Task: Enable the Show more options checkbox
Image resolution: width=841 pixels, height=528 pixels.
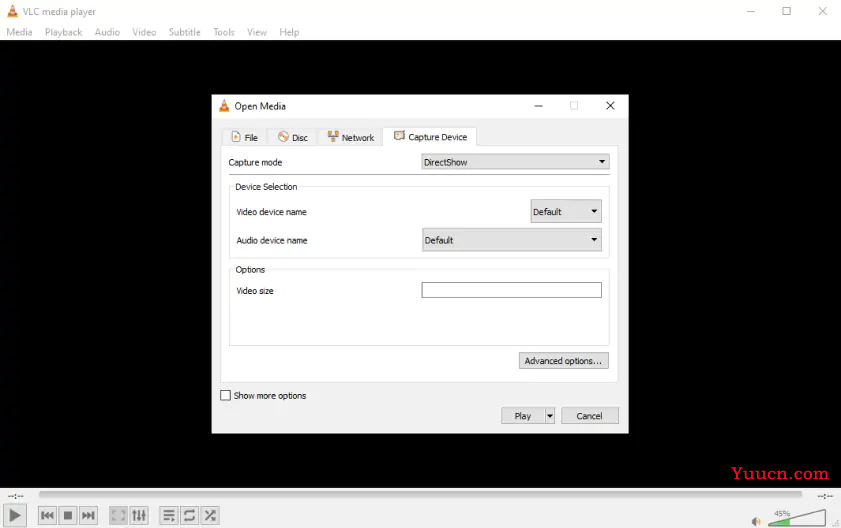Action: 225,395
